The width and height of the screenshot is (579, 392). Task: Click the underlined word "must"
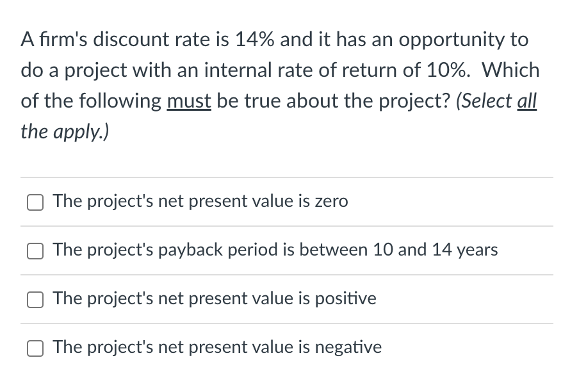click(x=189, y=101)
